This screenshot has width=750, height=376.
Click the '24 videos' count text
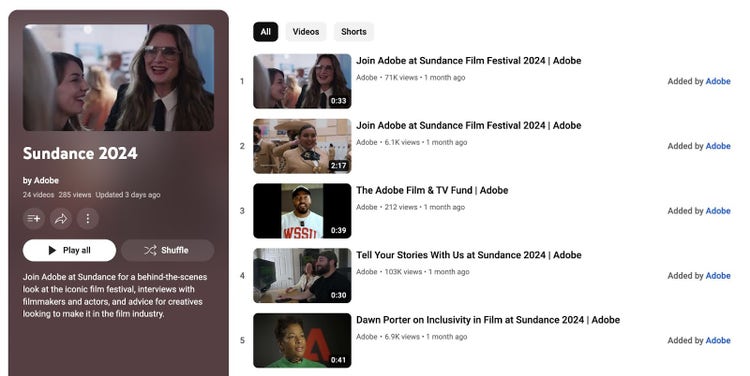[38, 195]
